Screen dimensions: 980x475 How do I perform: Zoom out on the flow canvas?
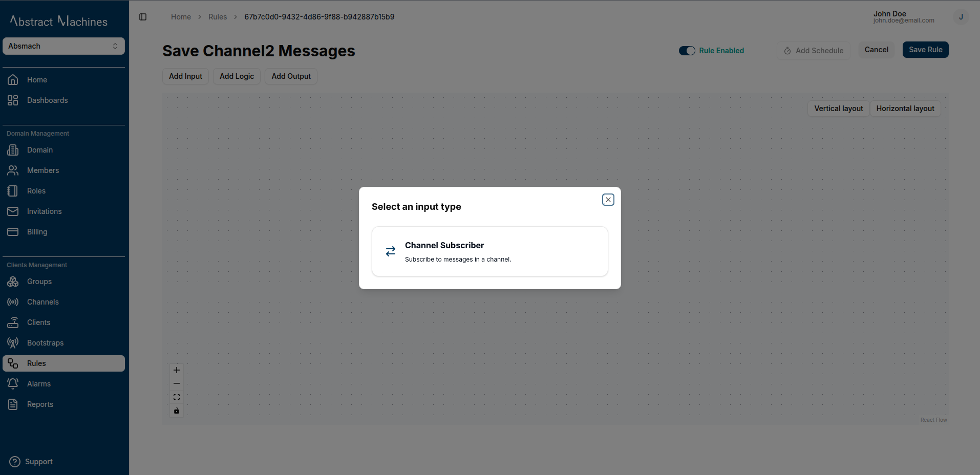coord(177,383)
